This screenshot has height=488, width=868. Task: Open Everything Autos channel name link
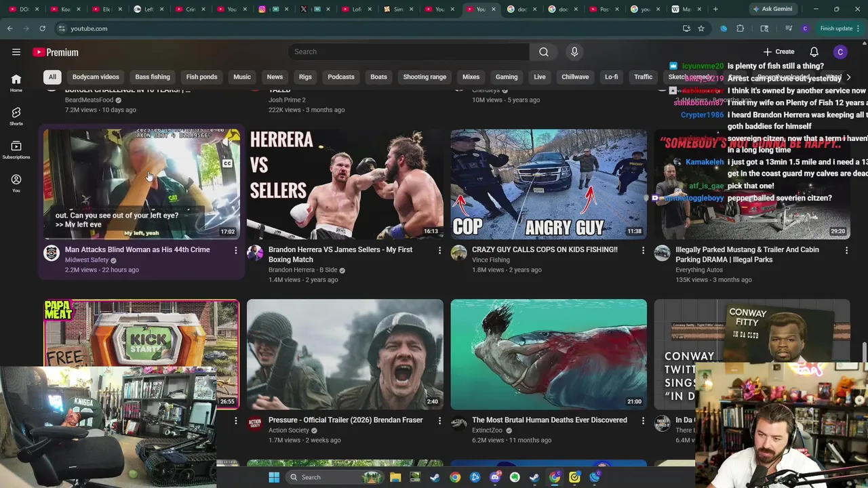[x=699, y=270]
